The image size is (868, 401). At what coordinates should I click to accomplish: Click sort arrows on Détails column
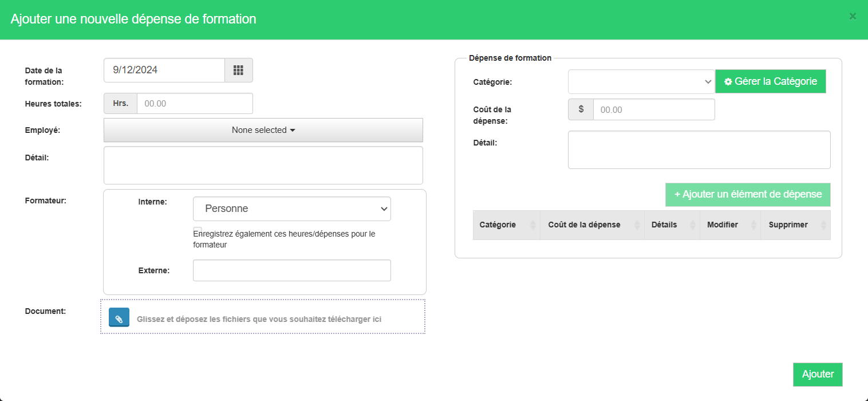point(693,225)
